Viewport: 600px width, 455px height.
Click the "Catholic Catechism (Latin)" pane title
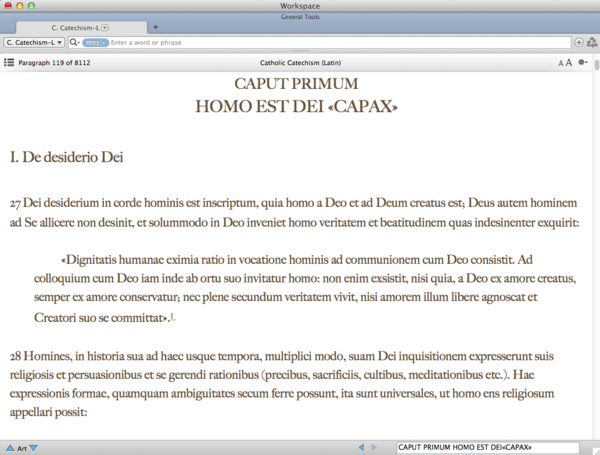coord(300,63)
